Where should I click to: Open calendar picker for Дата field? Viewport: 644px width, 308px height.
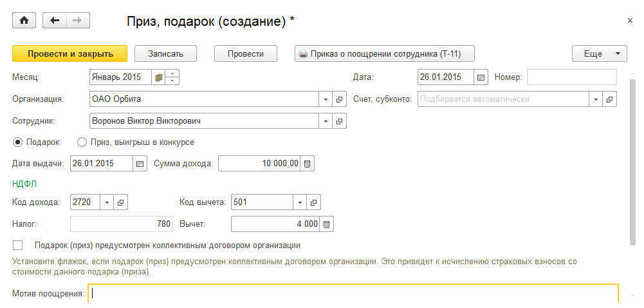coord(481,77)
